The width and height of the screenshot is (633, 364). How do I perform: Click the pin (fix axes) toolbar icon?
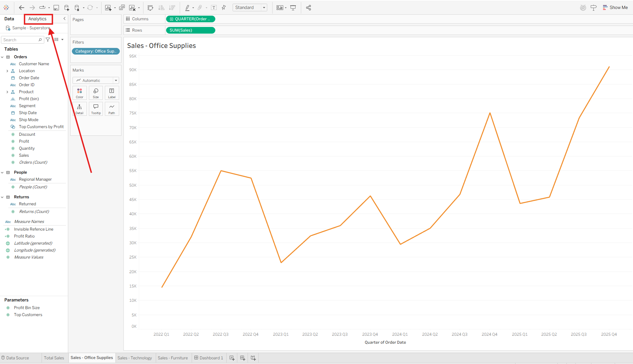(x=224, y=8)
